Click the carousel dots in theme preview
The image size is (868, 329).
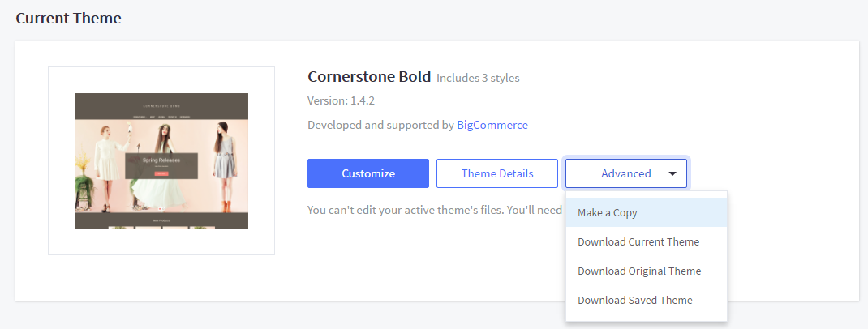(x=160, y=209)
